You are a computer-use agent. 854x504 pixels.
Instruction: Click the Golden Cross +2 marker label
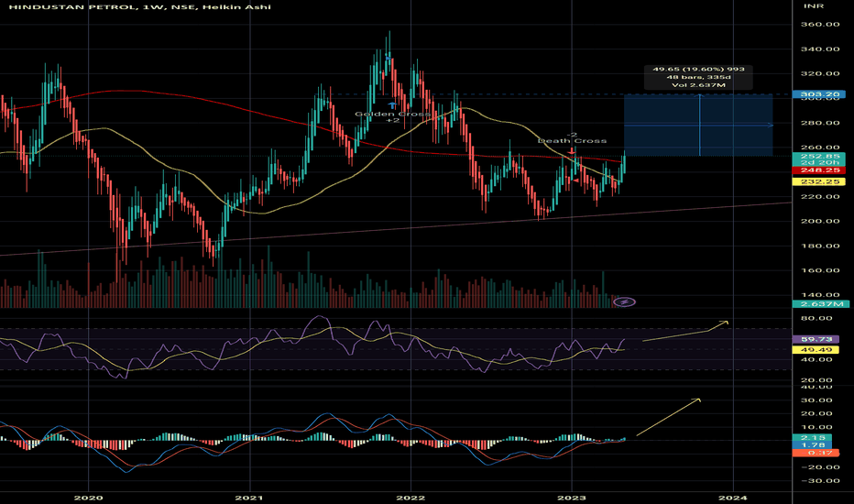pyautogui.click(x=392, y=116)
